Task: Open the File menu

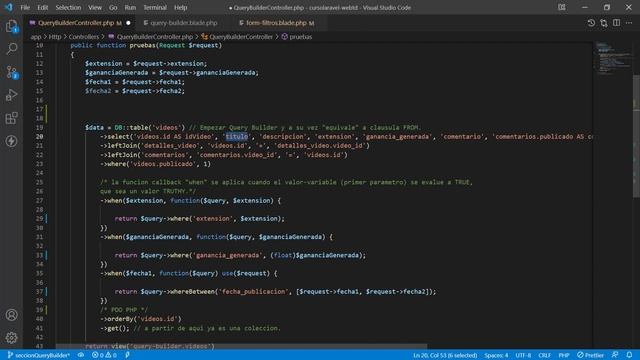Action: [x=25, y=7]
